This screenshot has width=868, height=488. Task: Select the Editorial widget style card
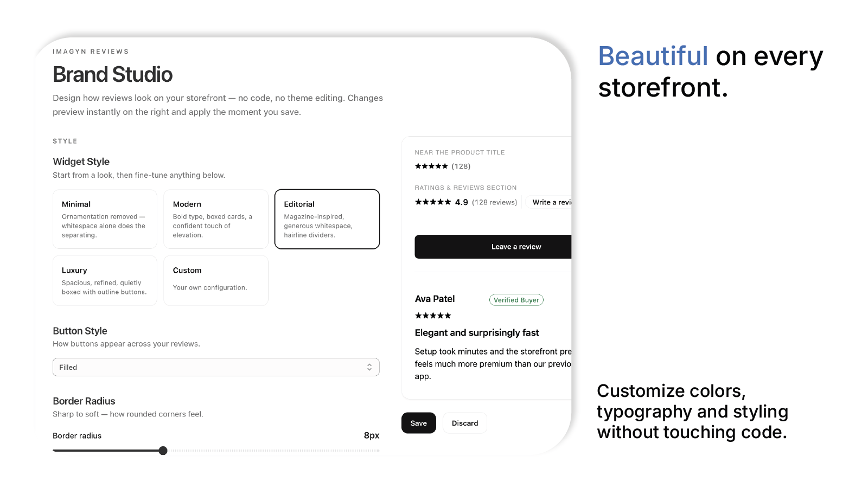pyautogui.click(x=327, y=219)
